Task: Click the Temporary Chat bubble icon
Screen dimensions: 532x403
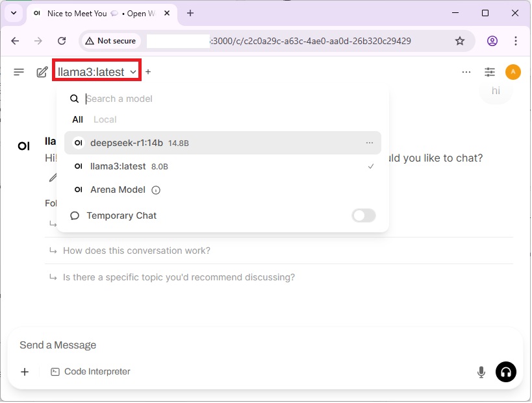Action: (x=75, y=215)
